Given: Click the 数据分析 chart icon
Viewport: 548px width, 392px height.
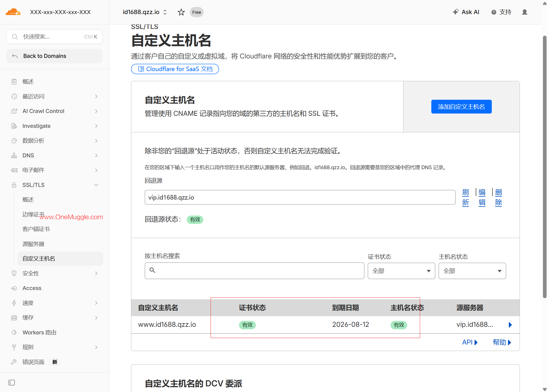Looking at the screenshot, I should pos(14,141).
